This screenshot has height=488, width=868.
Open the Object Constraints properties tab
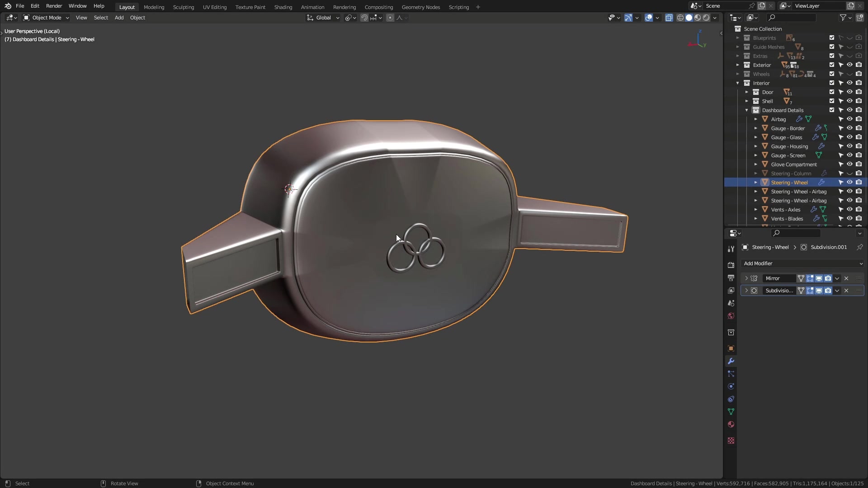click(x=731, y=399)
